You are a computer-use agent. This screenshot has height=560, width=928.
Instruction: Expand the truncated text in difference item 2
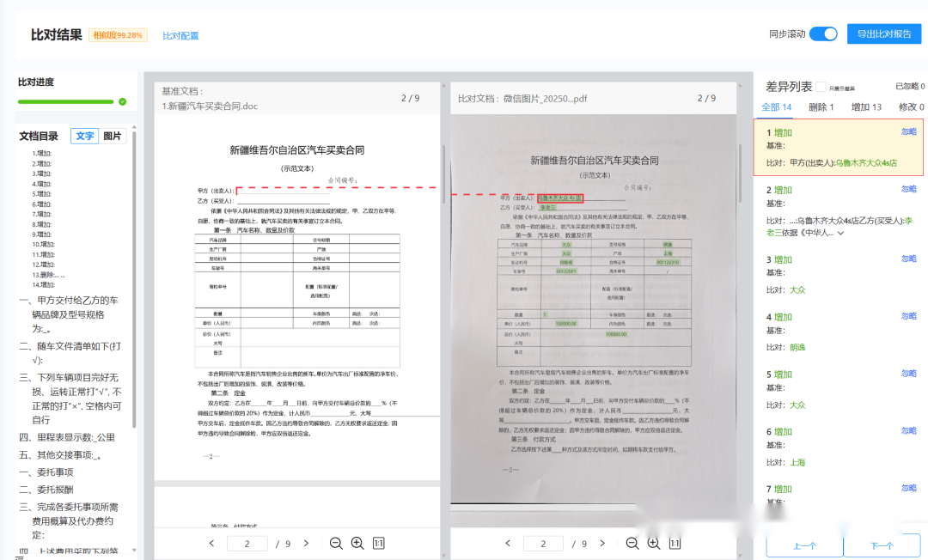[840, 233]
